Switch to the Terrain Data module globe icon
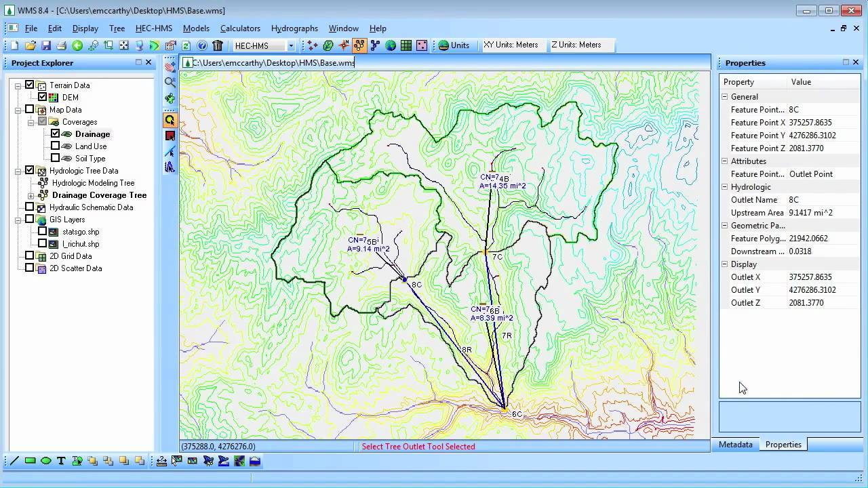868x488 pixels. tap(391, 45)
